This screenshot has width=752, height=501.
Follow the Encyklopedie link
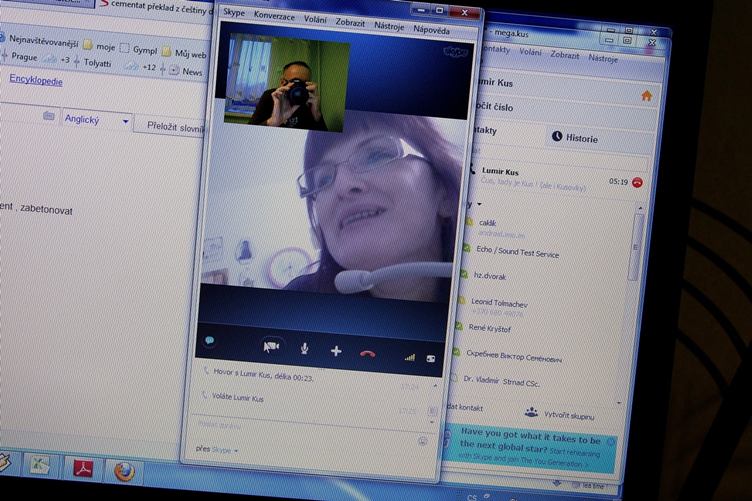click(36, 81)
